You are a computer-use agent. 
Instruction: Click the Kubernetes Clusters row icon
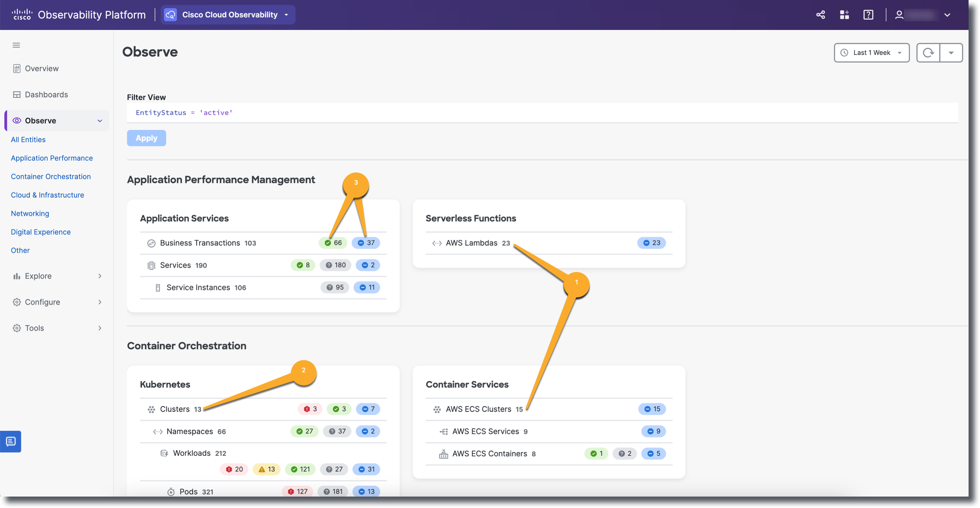[152, 409]
